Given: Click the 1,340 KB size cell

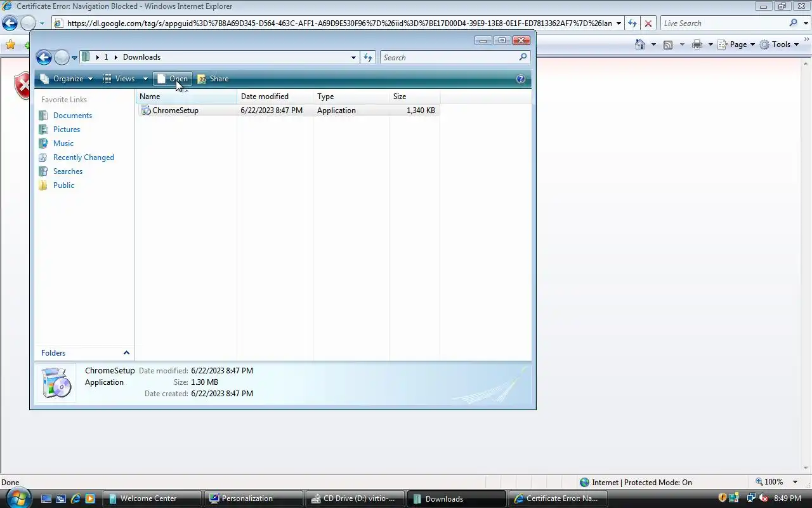Looking at the screenshot, I should [x=421, y=110].
